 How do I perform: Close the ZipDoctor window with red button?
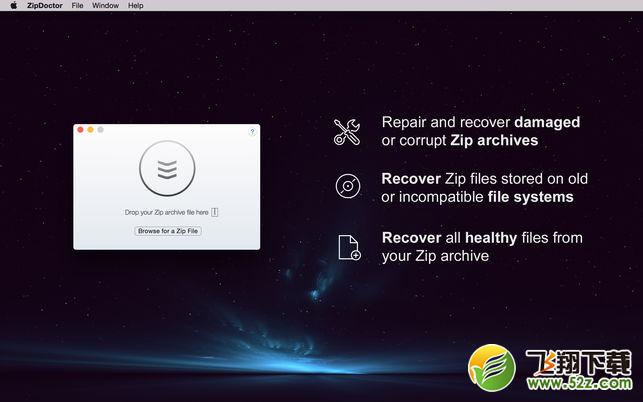[x=80, y=130]
